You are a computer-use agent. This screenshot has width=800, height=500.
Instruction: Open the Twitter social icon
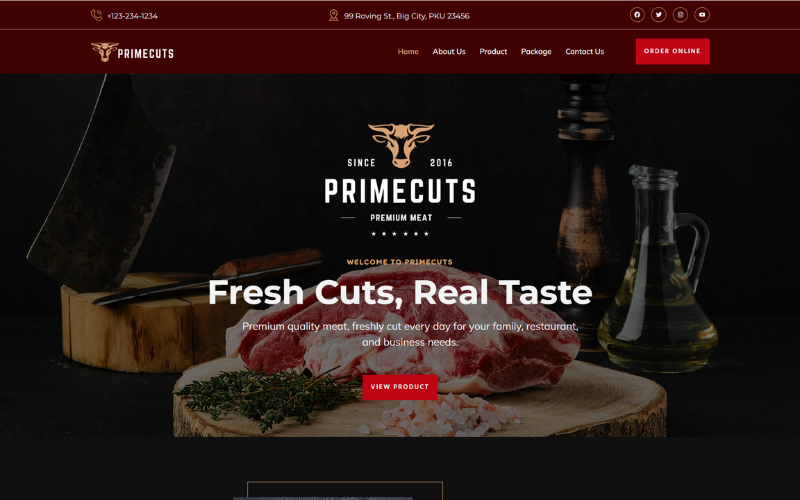(x=659, y=15)
